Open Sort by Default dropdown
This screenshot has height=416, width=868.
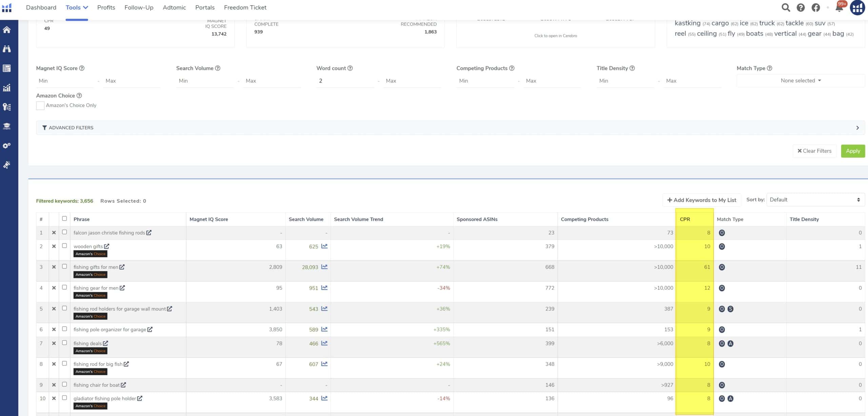(815, 200)
